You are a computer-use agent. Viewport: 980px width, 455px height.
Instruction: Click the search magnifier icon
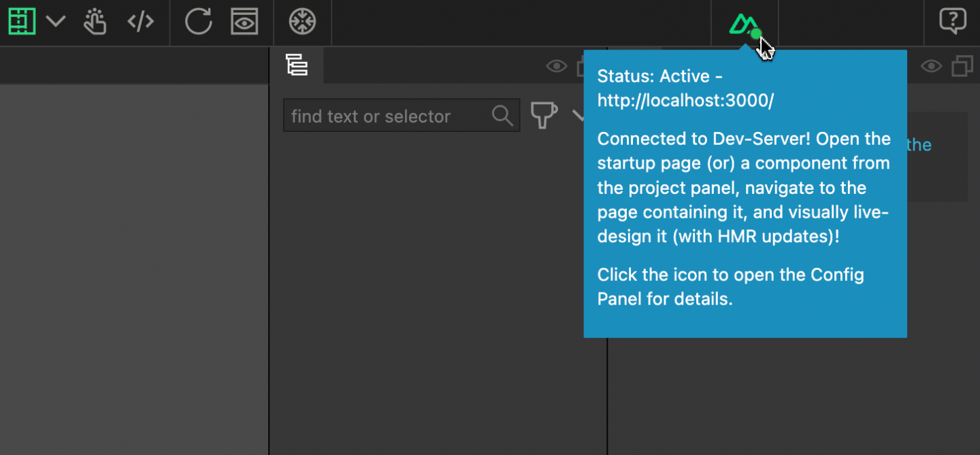[502, 116]
